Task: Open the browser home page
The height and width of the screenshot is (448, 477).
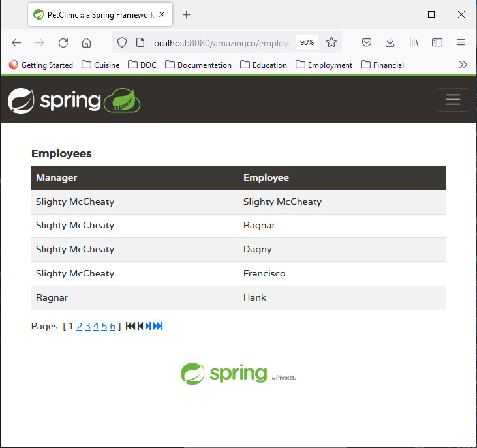Action: (86, 43)
